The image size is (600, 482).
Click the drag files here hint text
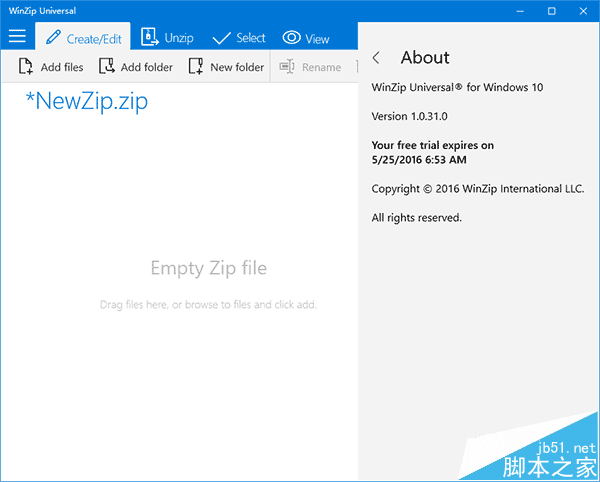209,305
